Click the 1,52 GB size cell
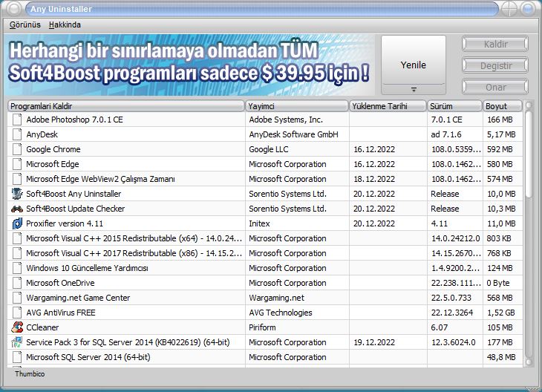This screenshot has width=542, height=392. click(x=501, y=313)
